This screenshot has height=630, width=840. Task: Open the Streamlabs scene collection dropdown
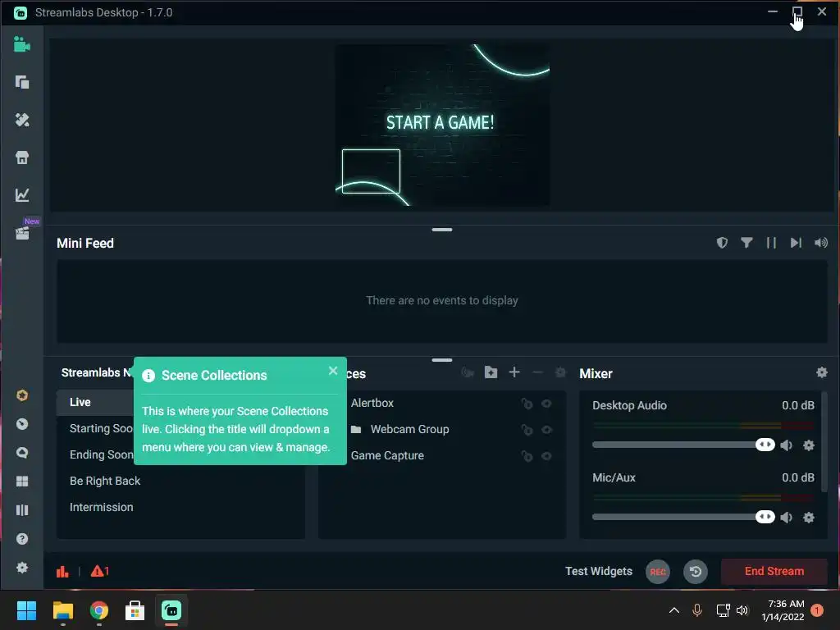pos(97,372)
